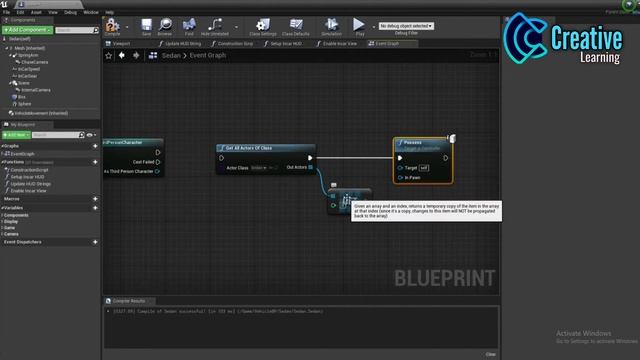
Task: Open the Hide Unrelated options dropdown arrow
Action: tap(236, 27)
